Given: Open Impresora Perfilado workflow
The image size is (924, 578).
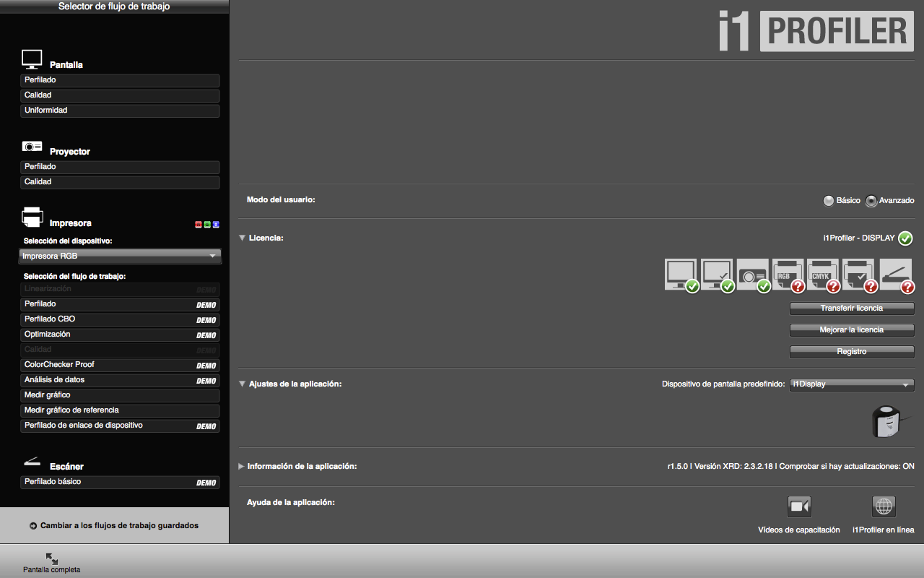Looking at the screenshot, I should pyautogui.click(x=120, y=304).
